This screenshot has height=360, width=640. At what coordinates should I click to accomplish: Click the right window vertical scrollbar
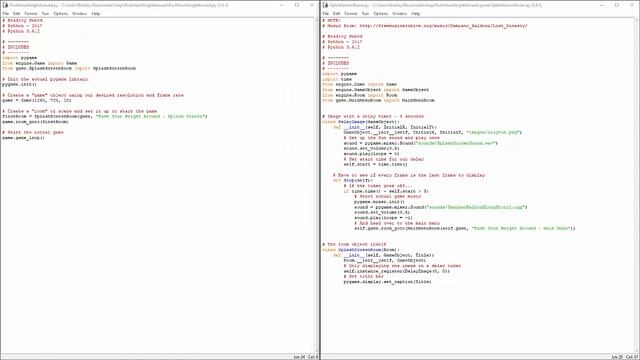click(637, 186)
